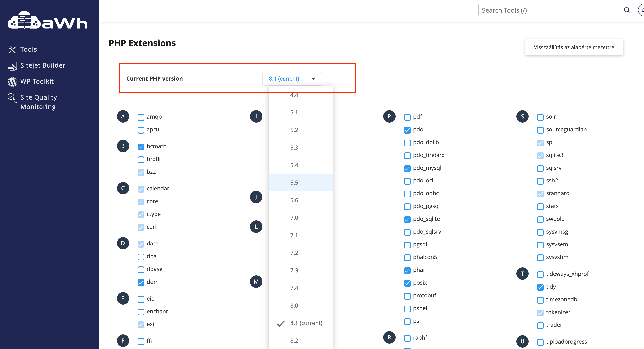Screen dimensions: 644x349
Task: Click the letter M section badge
Action: click(256, 282)
